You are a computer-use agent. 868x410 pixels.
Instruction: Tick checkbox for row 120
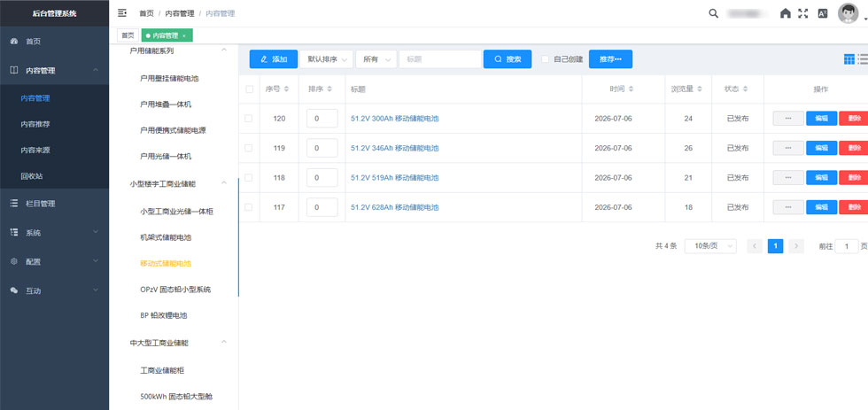[x=249, y=119]
